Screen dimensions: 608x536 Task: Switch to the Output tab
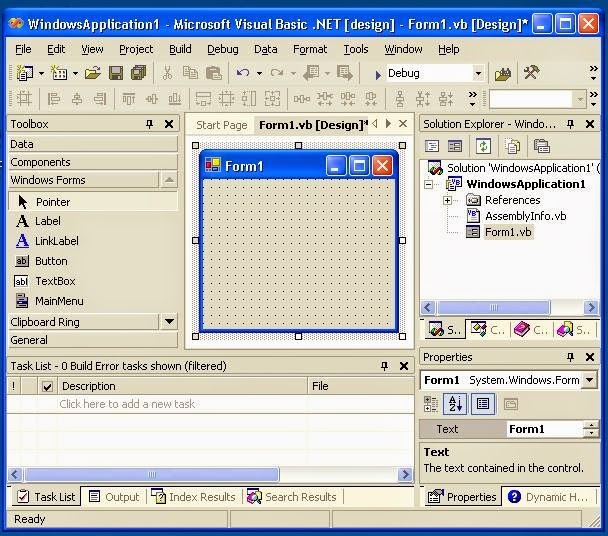click(x=114, y=497)
